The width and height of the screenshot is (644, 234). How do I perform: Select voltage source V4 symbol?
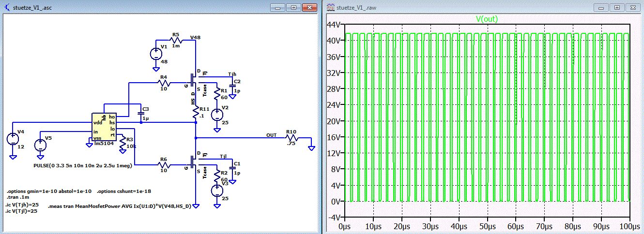click(12, 139)
